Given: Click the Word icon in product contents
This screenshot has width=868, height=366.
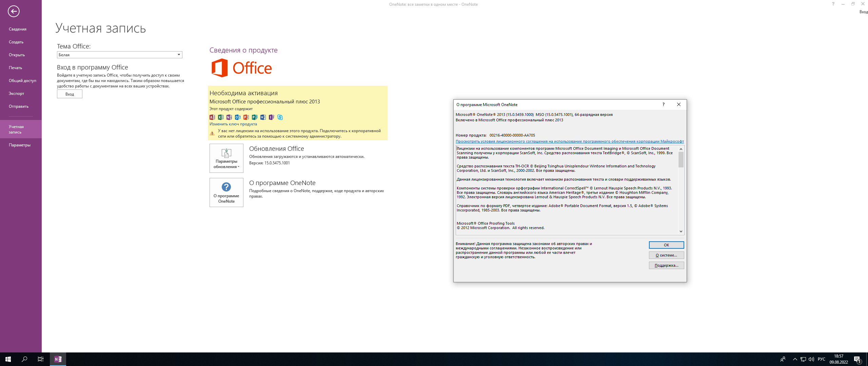Looking at the screenshot, I should click(x=263, y=117).
